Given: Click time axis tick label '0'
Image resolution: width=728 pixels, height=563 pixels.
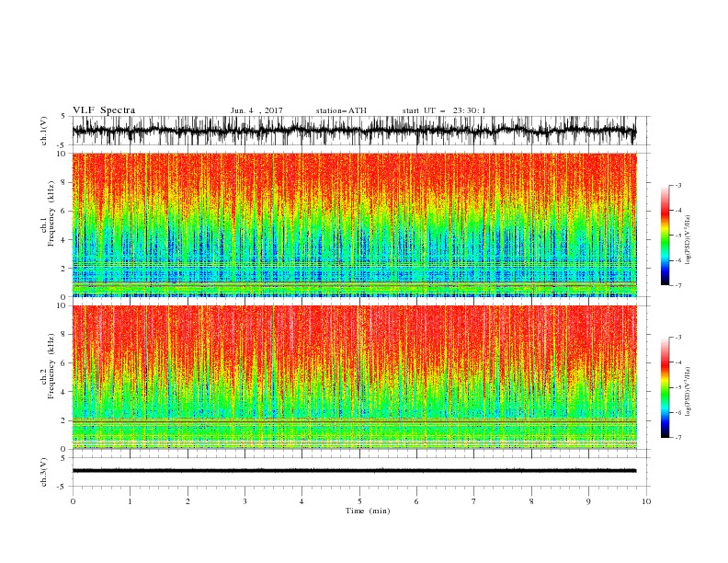Looking at the screenshot, I should (73, 501).
